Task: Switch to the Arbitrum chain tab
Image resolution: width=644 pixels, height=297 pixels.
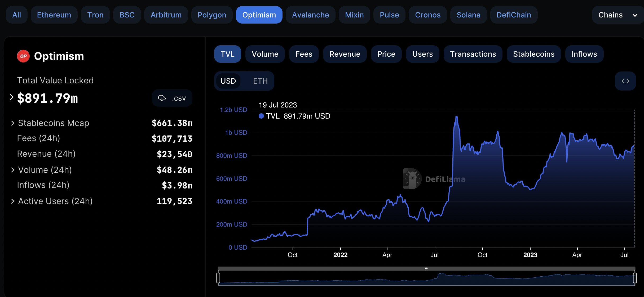Action: [x=166, y=15]
